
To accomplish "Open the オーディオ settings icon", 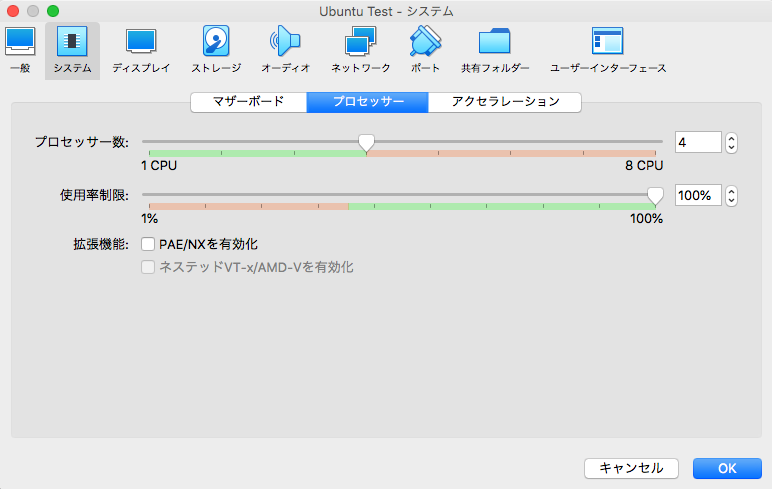I will click(286, 50).
